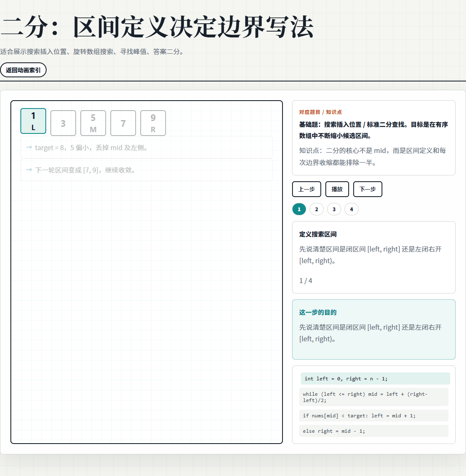466x476 pixels.
Task: Click the 'if nums[mid] < target' code line
Action: (x=374, y=416)
